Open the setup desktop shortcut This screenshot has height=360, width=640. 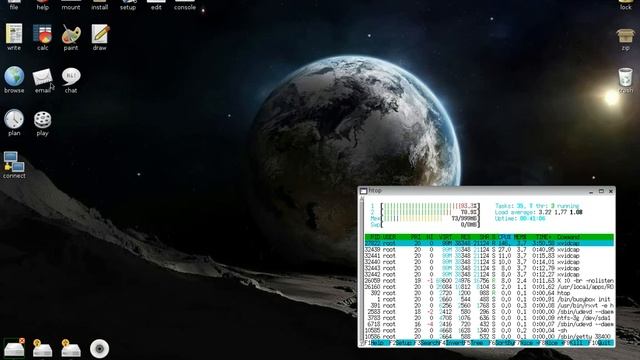[x=128, y=5]
